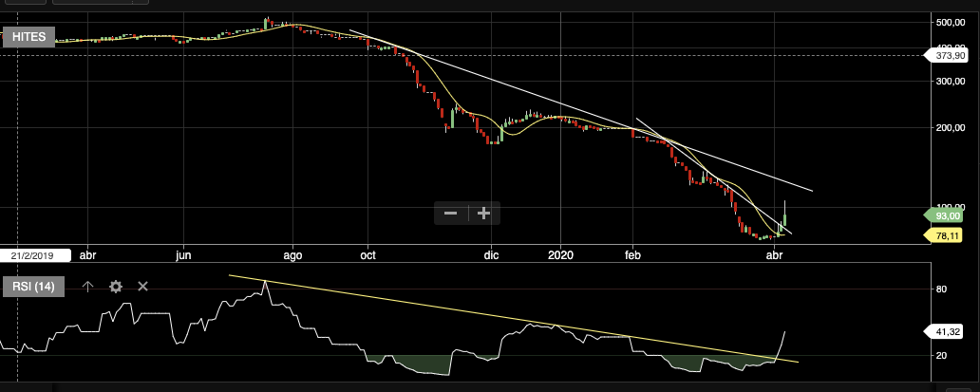Click the zoom out minus button

click(451, 214)
